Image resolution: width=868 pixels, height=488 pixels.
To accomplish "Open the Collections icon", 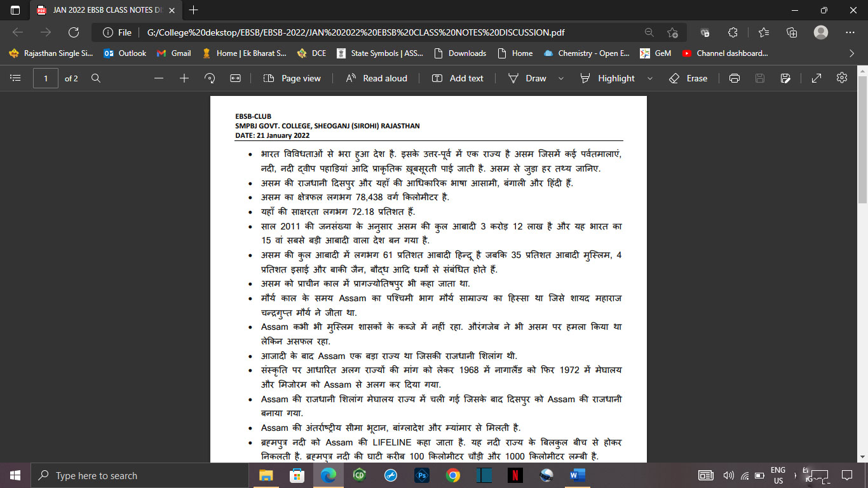I will tap(792, 32).
